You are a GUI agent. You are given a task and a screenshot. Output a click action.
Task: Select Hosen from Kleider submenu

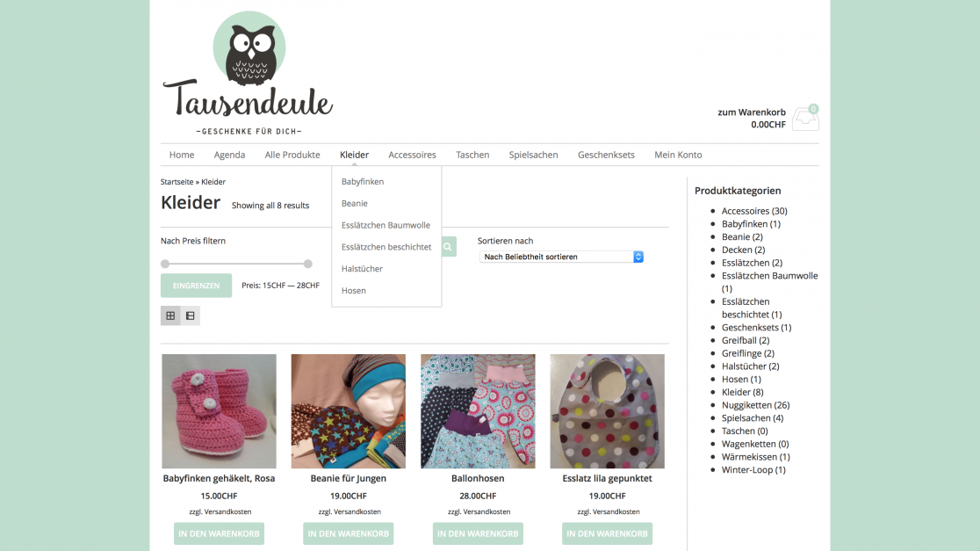354,290
